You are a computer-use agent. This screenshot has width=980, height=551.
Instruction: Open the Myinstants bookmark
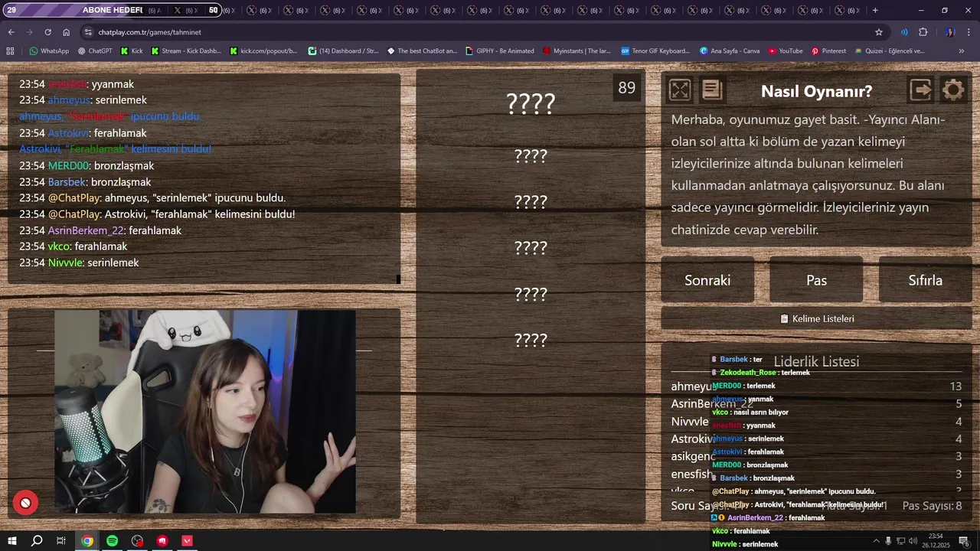577,51
